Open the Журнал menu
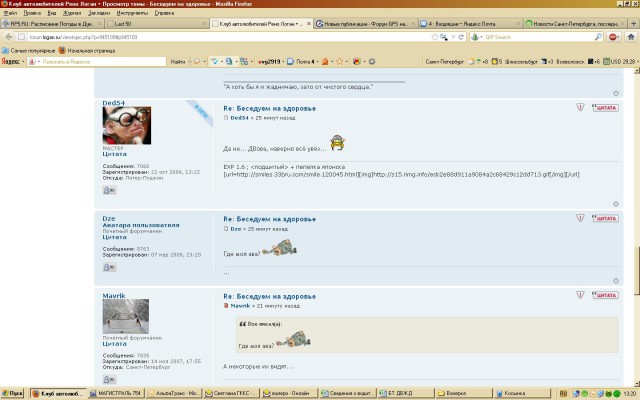The height and width of the screenshot is (400, 640). coord(72,13)
